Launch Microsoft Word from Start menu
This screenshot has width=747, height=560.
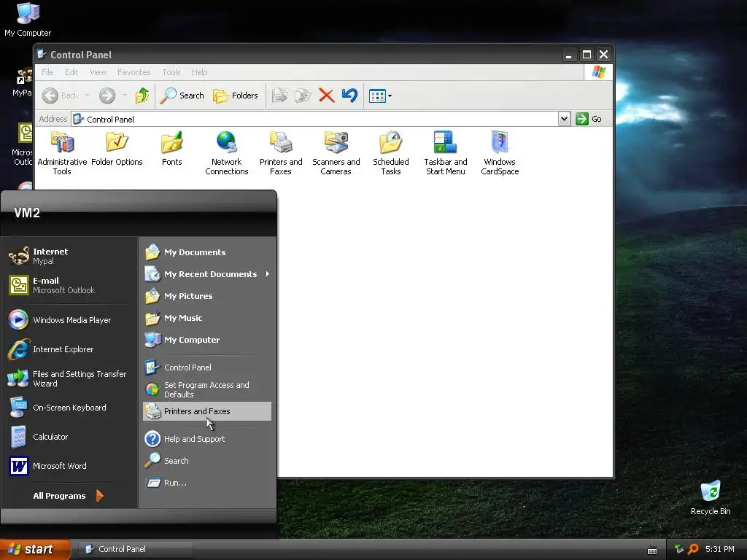pos(69,466)
